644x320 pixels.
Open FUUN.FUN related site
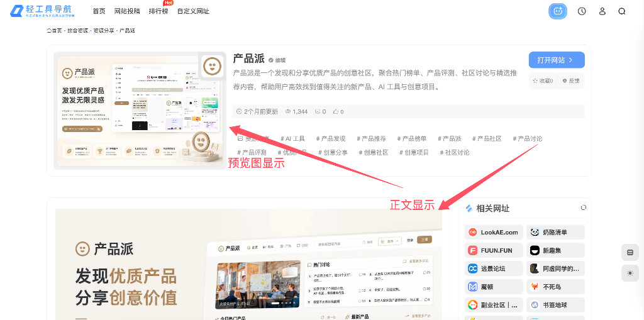point(494,250)
